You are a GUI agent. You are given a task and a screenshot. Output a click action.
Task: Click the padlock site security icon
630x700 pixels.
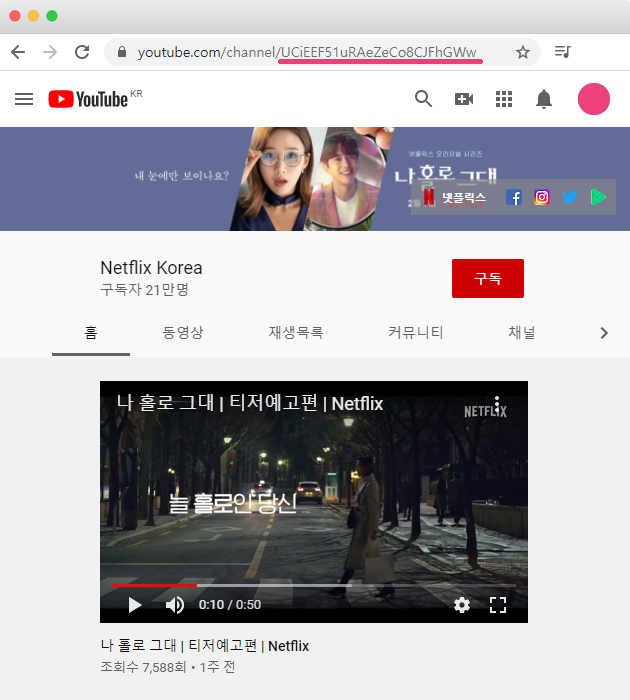tap(121, 52)
